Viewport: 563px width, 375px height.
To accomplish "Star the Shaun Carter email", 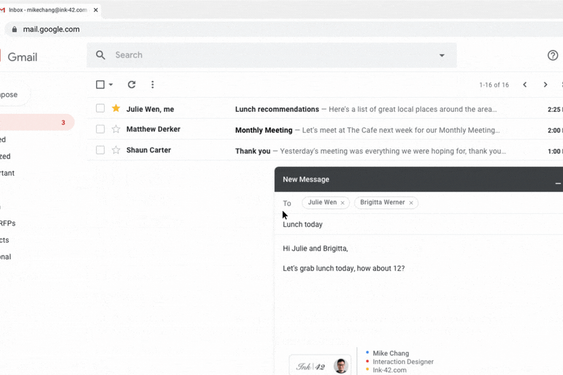I will pos(116,150).
